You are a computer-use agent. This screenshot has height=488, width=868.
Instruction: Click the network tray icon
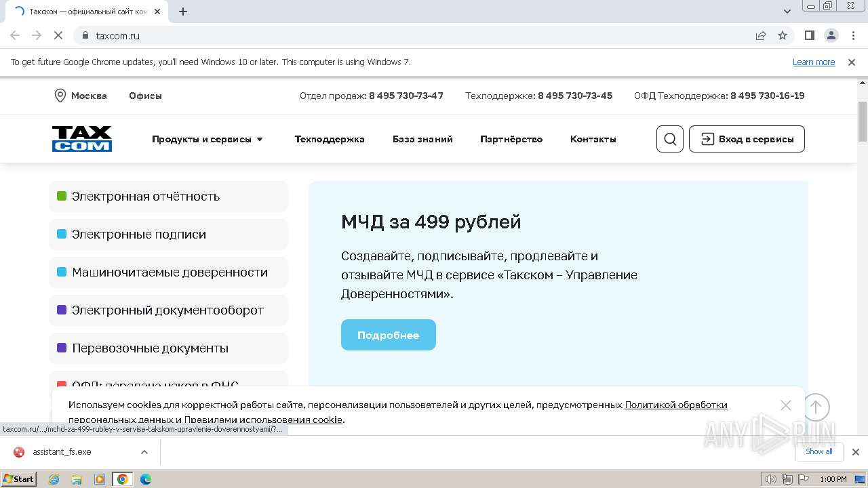(787, 479)
